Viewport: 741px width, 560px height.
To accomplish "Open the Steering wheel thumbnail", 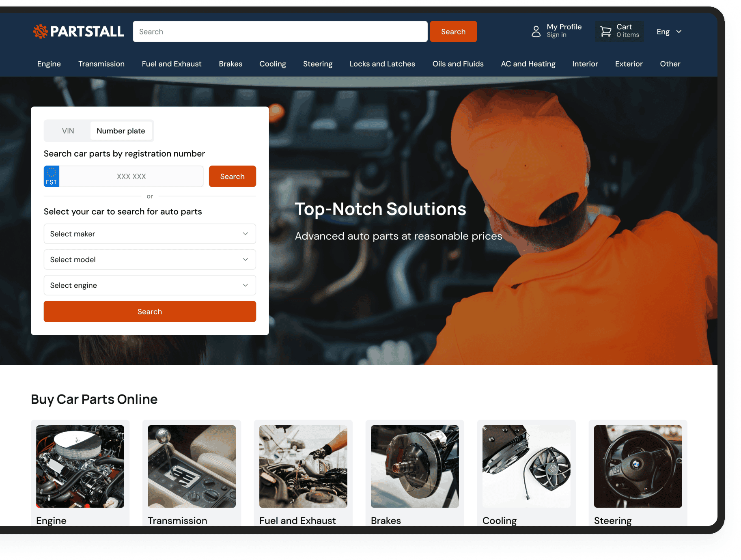I will tap(638, 466).
